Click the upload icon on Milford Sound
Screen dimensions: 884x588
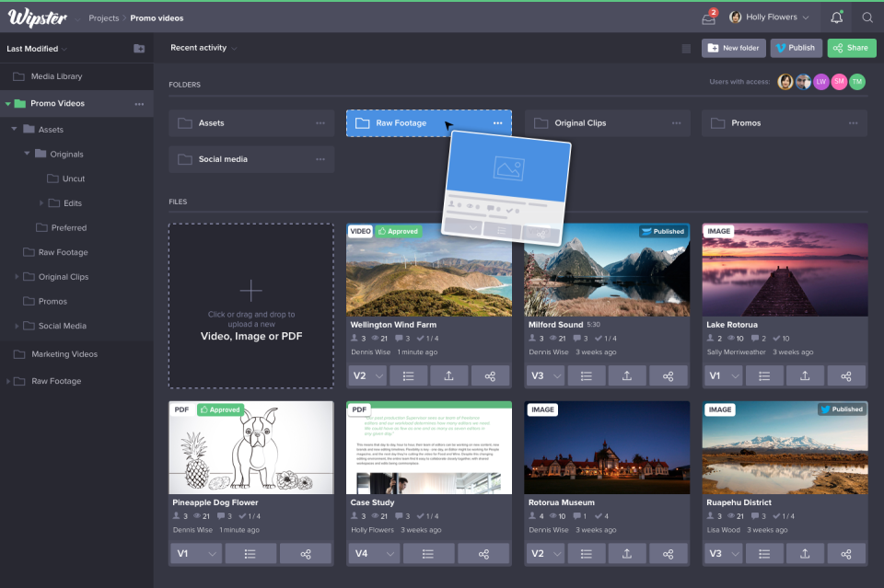pyautogui.click(x=626, y=375)
